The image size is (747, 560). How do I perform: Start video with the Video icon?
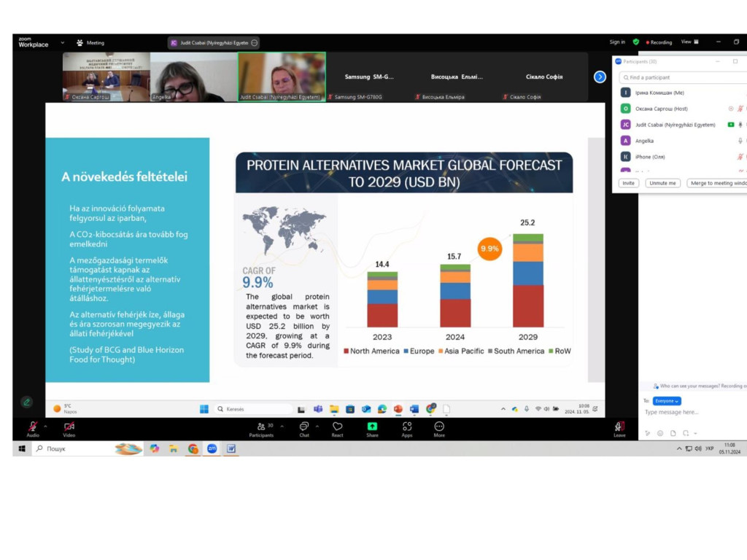click(x=69, y=427)
